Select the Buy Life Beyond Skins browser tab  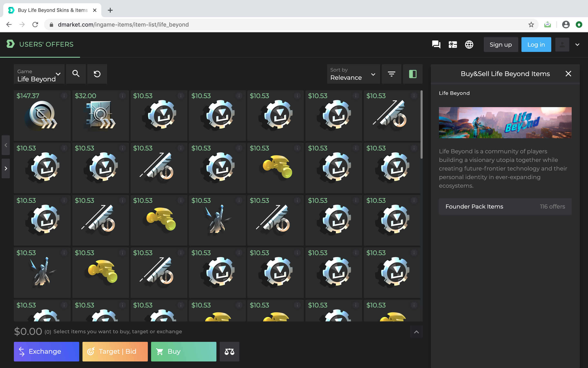(52, 10)
